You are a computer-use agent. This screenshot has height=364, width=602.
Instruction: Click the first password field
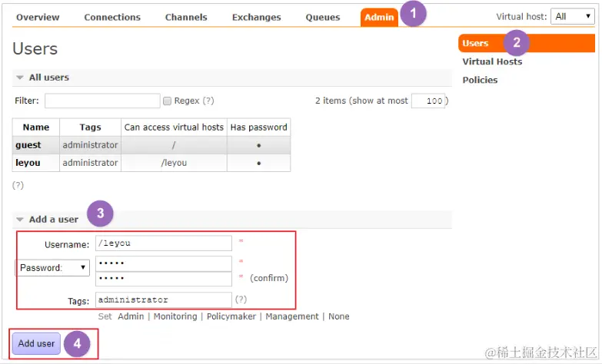164,263
